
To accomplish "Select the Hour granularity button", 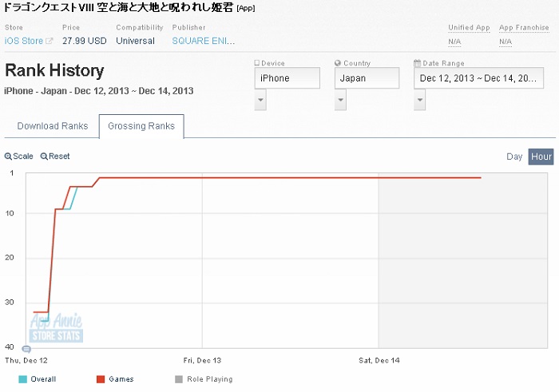I will [541, 156].
